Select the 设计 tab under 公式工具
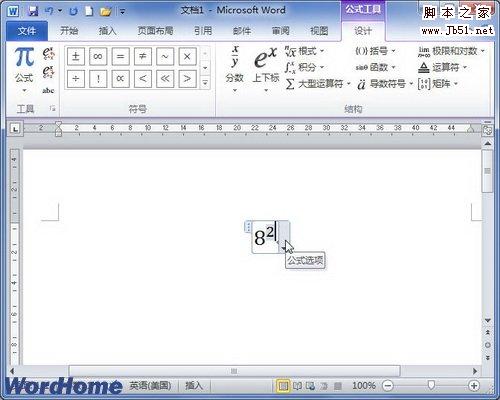 pos(363,31)
